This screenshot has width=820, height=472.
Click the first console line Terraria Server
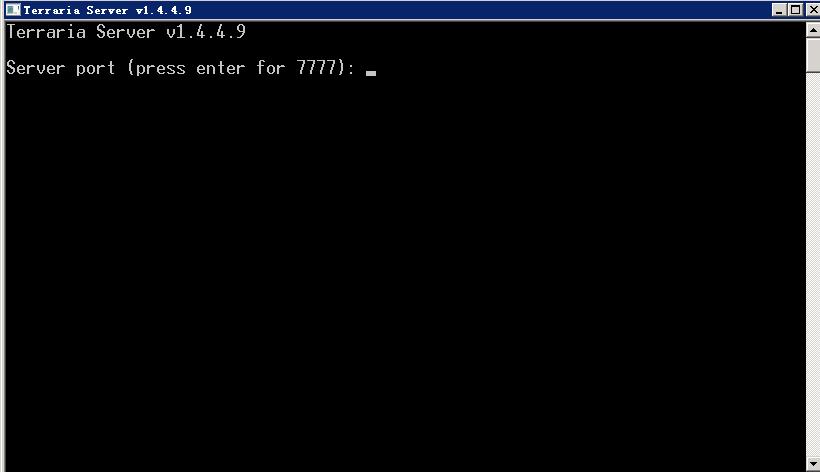[81, 32]
